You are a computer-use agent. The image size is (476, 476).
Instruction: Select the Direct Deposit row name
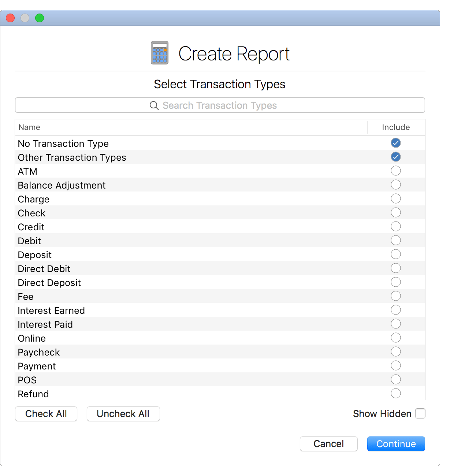pos(49,283)
